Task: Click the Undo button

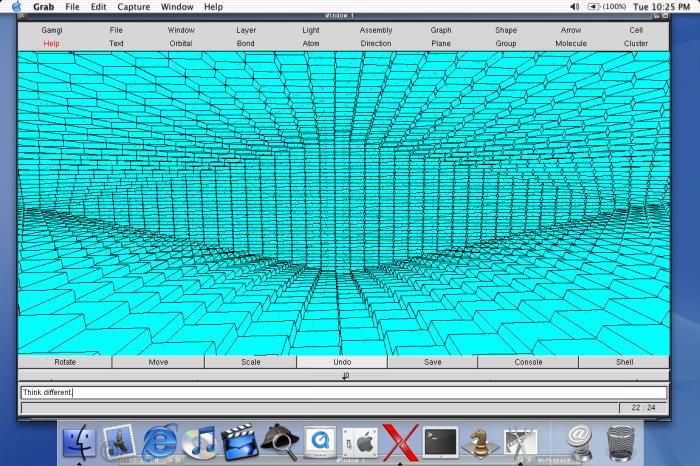Action: [342, 362]
